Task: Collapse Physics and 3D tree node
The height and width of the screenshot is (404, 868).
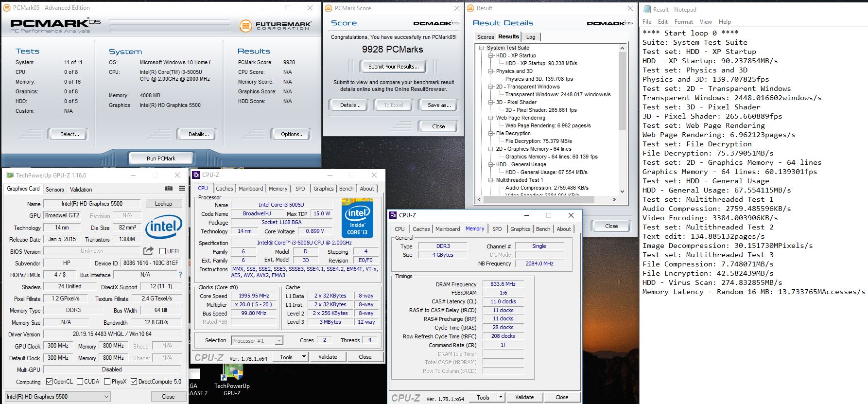Action: point(491,71)
